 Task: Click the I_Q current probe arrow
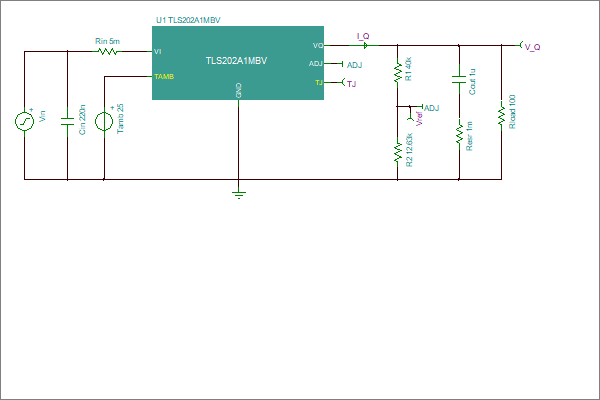click(365, 46)
